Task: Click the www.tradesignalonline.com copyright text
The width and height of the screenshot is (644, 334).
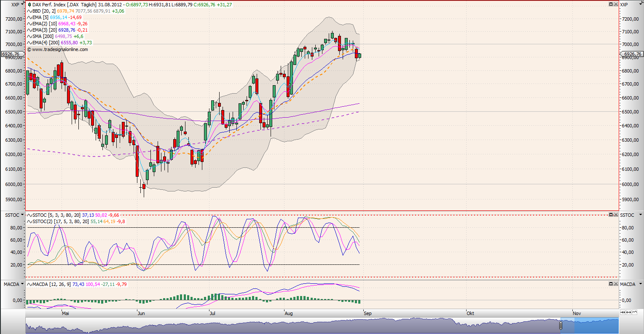Action: pos(59,49)
